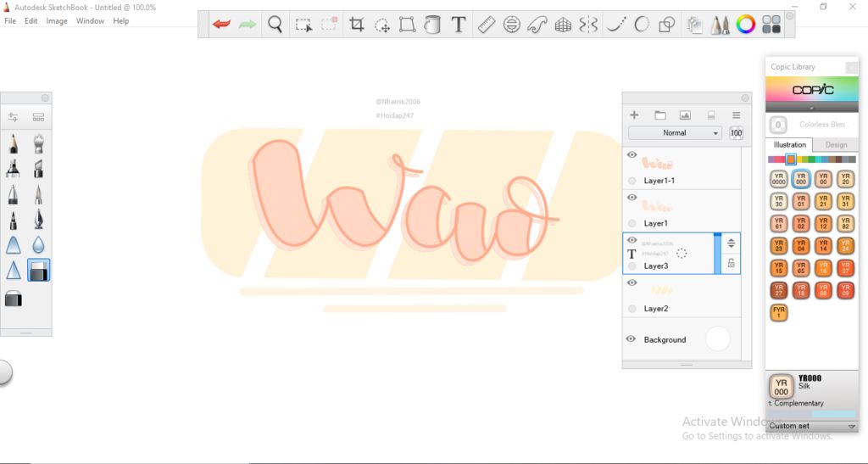Open the Perspective Guides tool
The width and height of the screenshot is (868, 464).
point(563,25)
